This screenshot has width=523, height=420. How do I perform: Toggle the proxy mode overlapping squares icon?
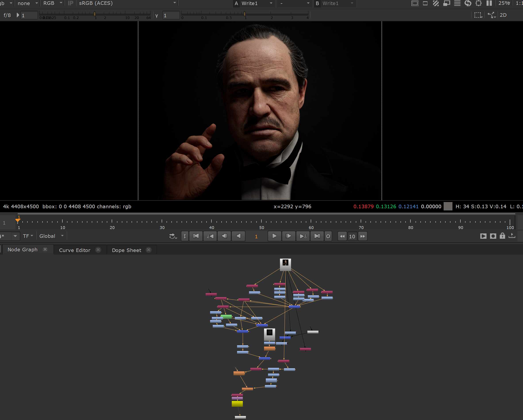[446, 3]
